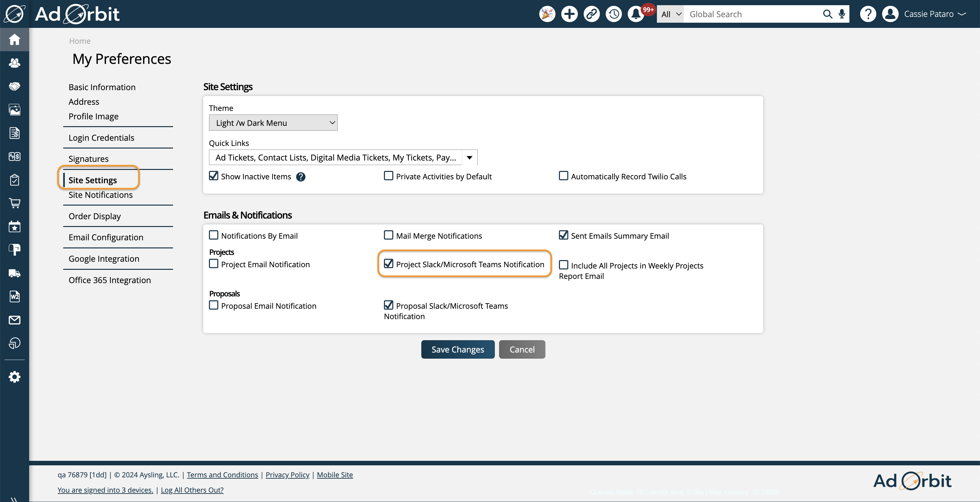Check Include All Projects in Weekly Report

click(x=564, y=265)
